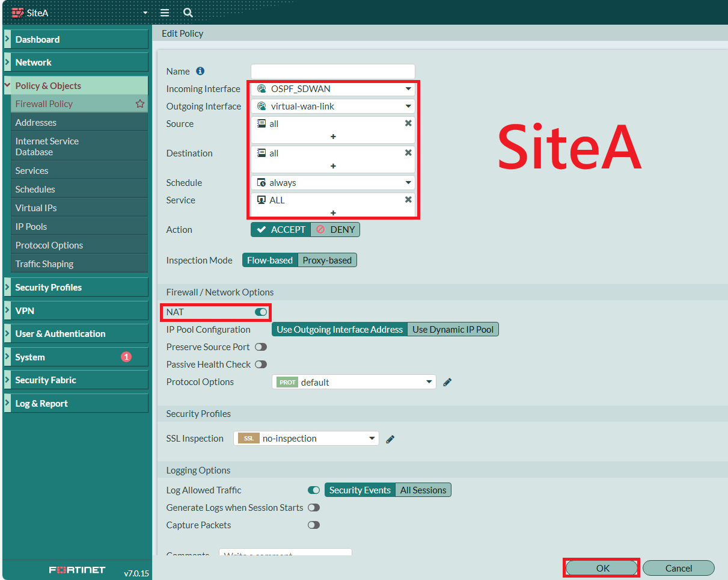
Task: Open Addresses page
Action: pos(79,122)
